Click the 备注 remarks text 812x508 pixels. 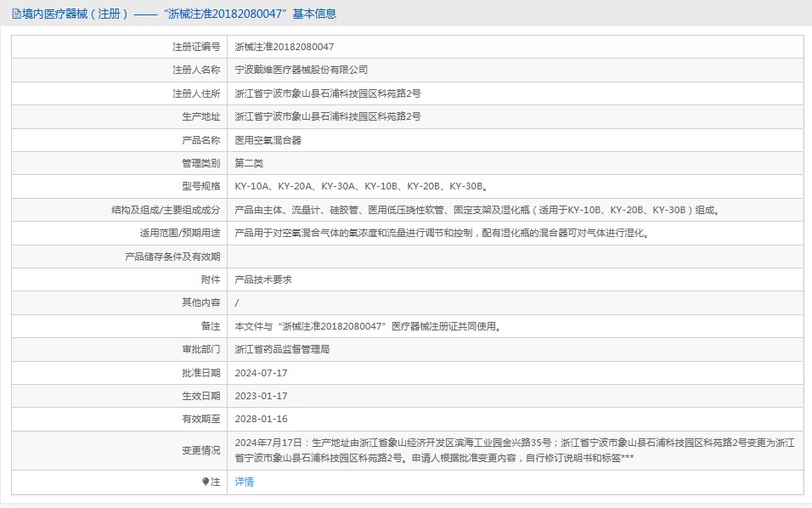click(x=367, y=326)
